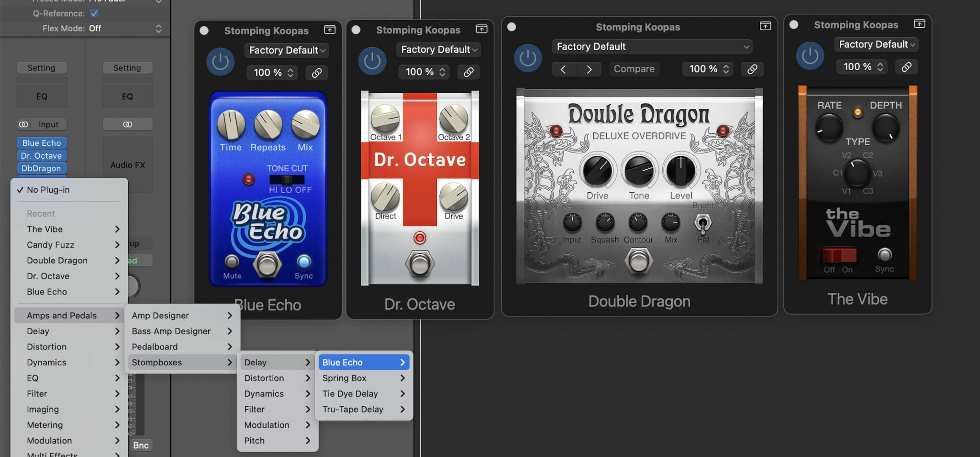Click the Direct knob on Dr. Octave

[385, 197]
